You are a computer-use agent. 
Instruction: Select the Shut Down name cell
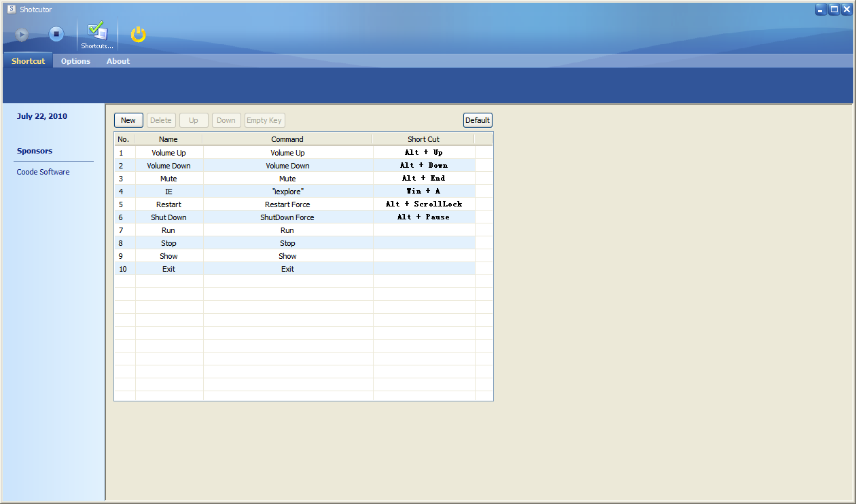(x=169, y=217)
